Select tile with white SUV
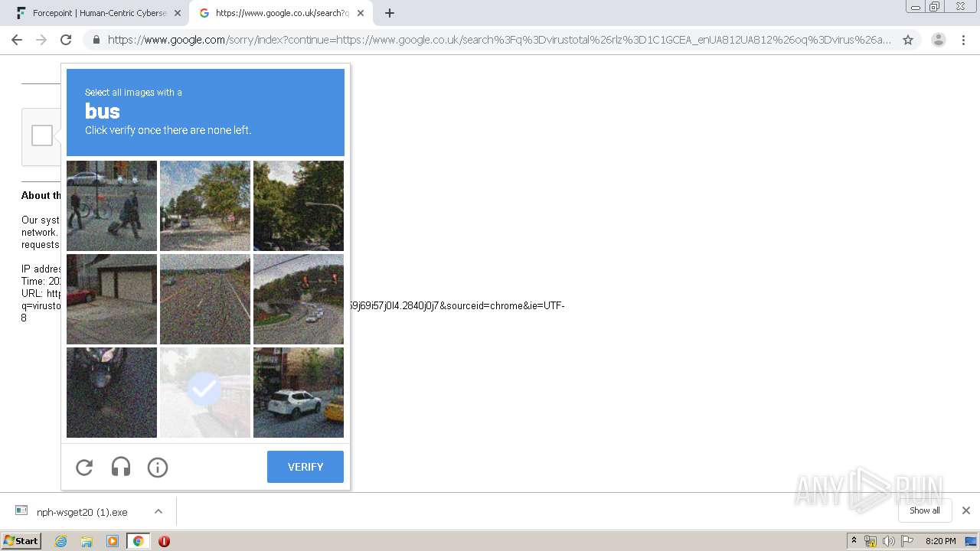 (x=299, y=393)
